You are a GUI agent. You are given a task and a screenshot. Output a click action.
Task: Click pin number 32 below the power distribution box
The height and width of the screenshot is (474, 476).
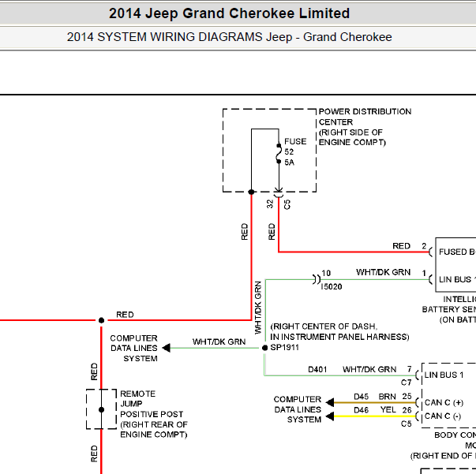(x=270, y=203)
